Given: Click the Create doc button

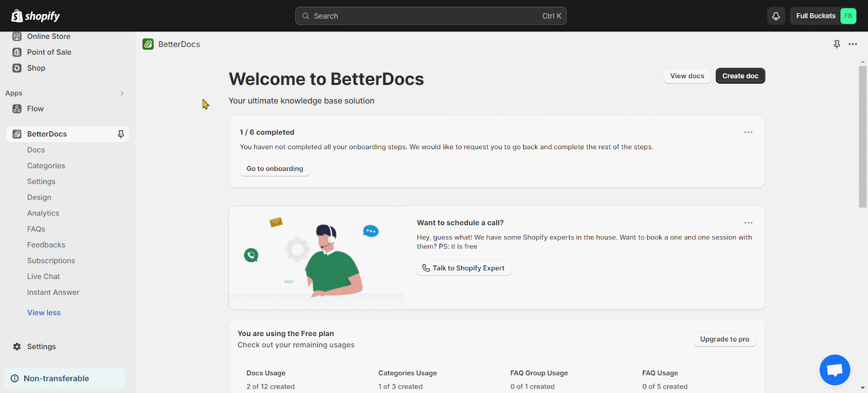Looking at the screenshot, I should (x=740, y=76).
